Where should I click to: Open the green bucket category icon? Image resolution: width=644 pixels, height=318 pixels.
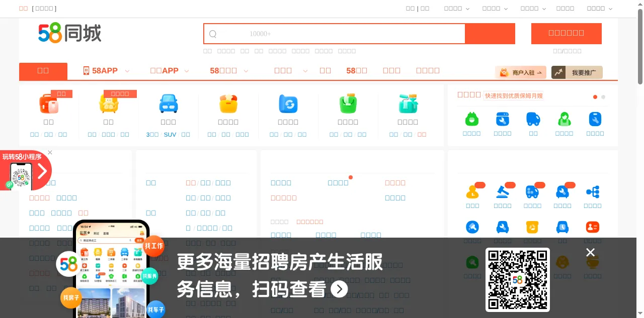point(348,104)
